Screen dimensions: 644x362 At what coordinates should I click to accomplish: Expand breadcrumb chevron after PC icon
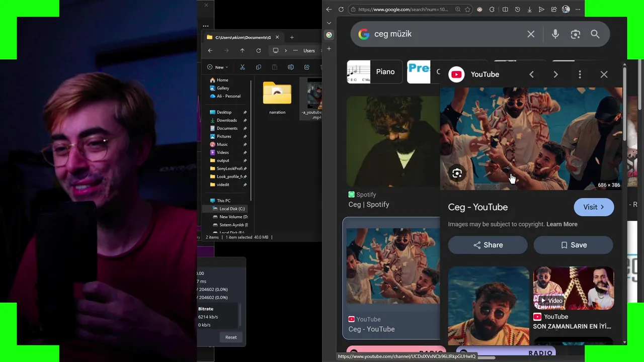point(286,50)
